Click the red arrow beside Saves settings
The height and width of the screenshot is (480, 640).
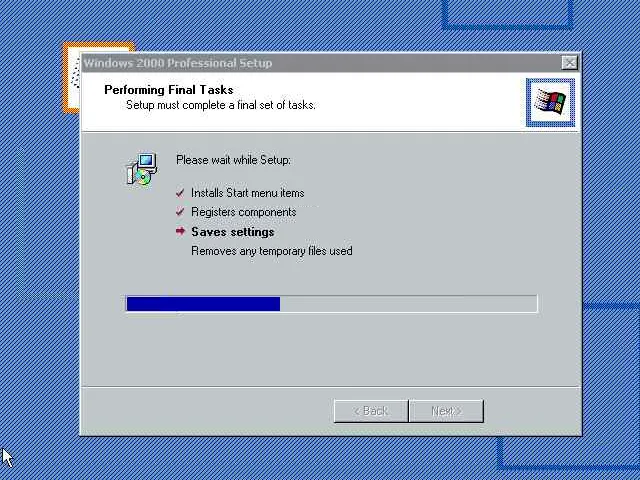(180, 231)
